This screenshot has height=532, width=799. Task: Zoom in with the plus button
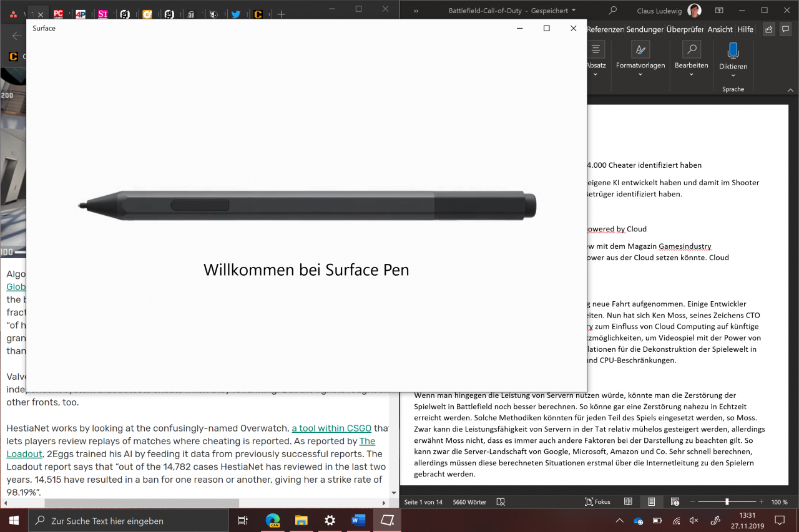pyautogui.click(x=762, y=501)
